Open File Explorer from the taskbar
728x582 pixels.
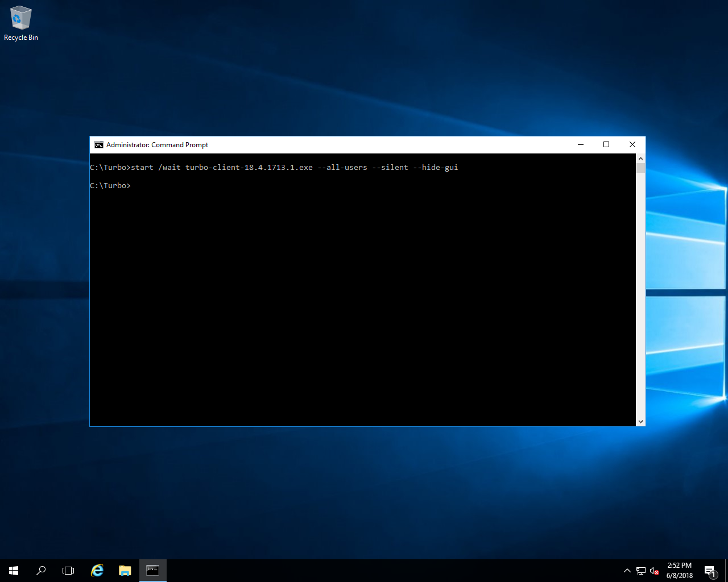pyautogui.click(x=125, y=570)
